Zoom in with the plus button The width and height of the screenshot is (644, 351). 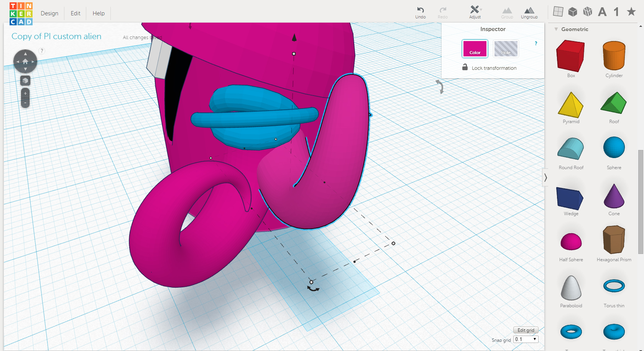point(25,93)
